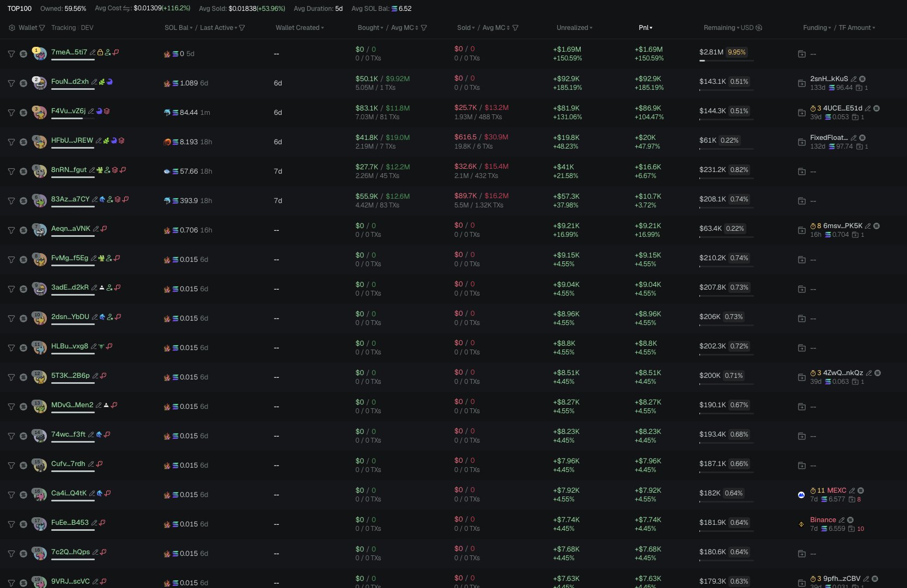
Task: Switch to the DEV tab
Action: coord(87,28)
